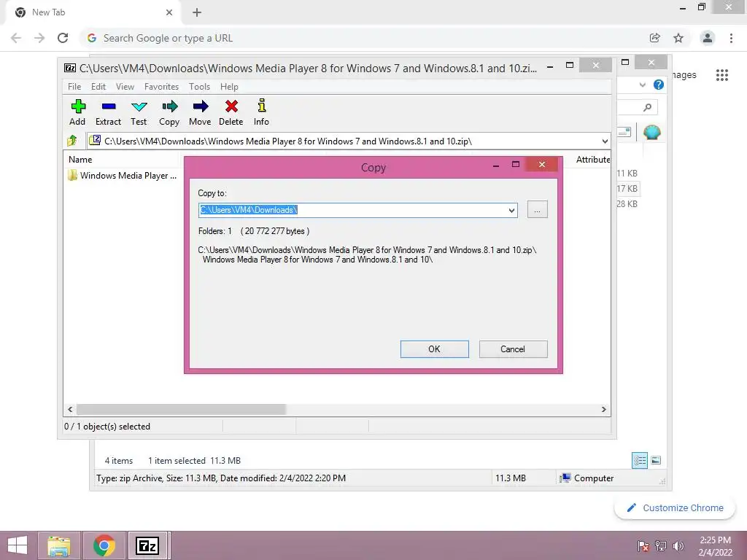Select the Move arrow icon
Screen dimensions: 747x560
pos(200,106)
